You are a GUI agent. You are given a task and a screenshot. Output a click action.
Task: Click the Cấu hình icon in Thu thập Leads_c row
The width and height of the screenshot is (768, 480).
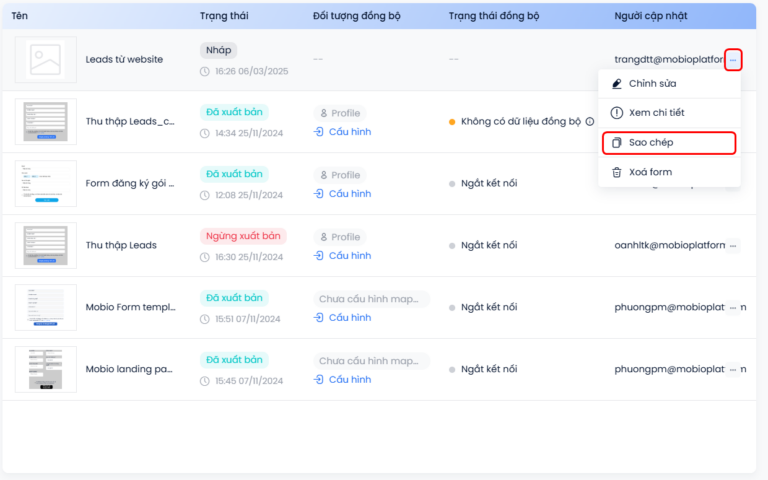[x=319, y=132]
